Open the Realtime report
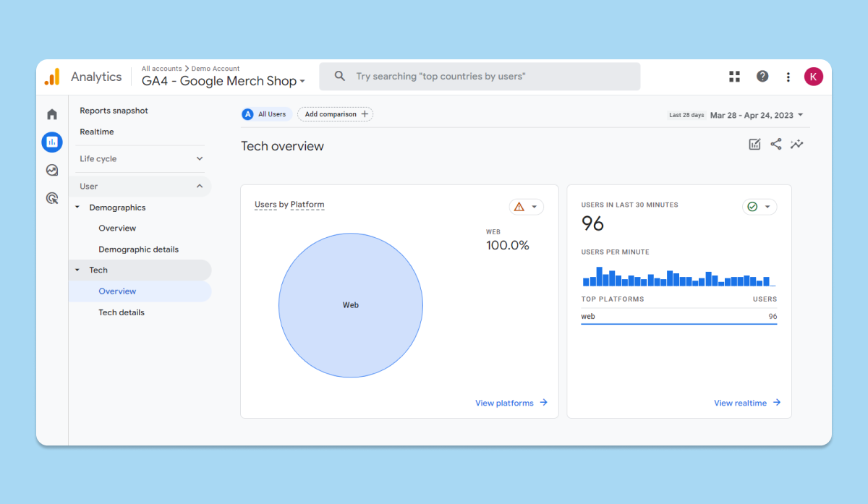The image size is (868, 504). pos(97,132)
